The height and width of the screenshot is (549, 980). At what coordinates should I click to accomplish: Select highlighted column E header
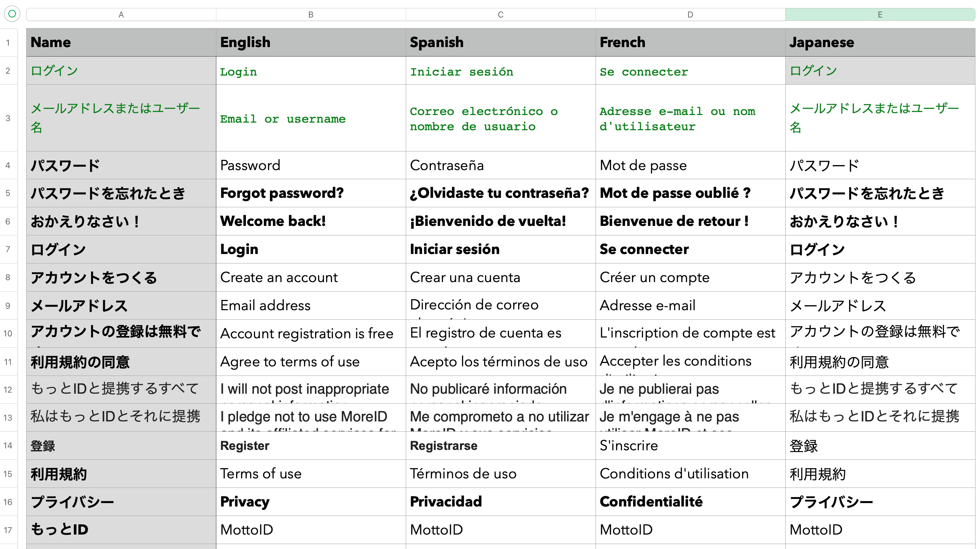879,14
